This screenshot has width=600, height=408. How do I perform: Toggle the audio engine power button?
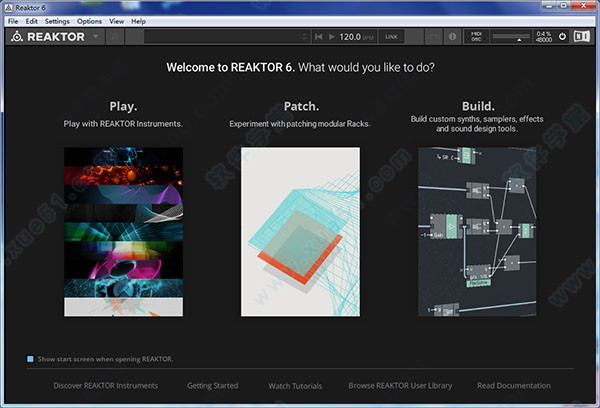562,37
